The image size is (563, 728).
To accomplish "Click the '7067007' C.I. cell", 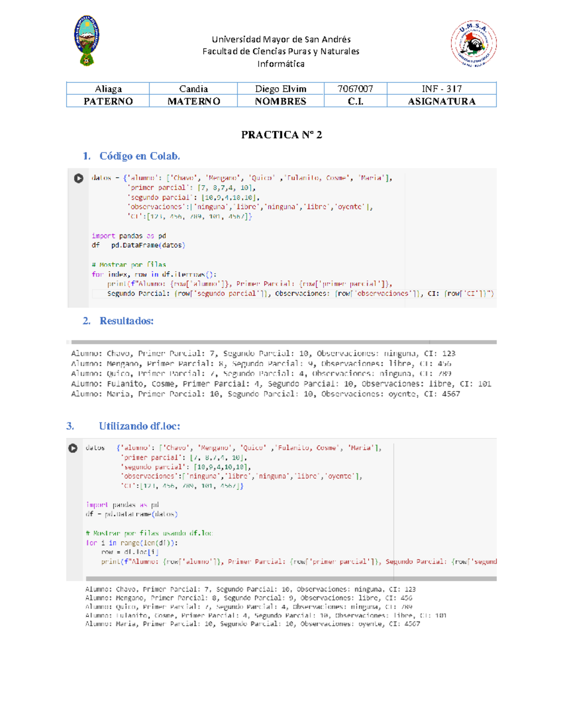I will point(355,89).
